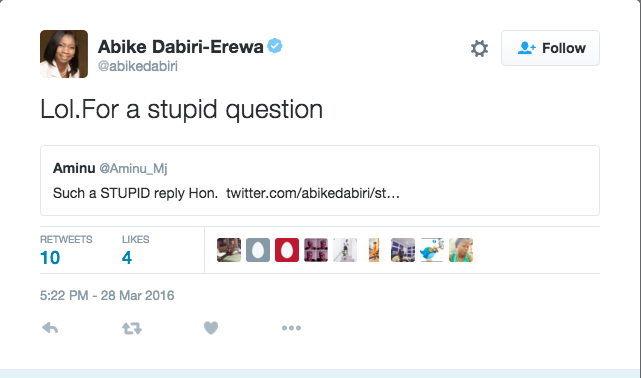Image resolution: width=641 pixels, height=378 pixels.
Task: Click the reply arrow icon
Action: 50,328
